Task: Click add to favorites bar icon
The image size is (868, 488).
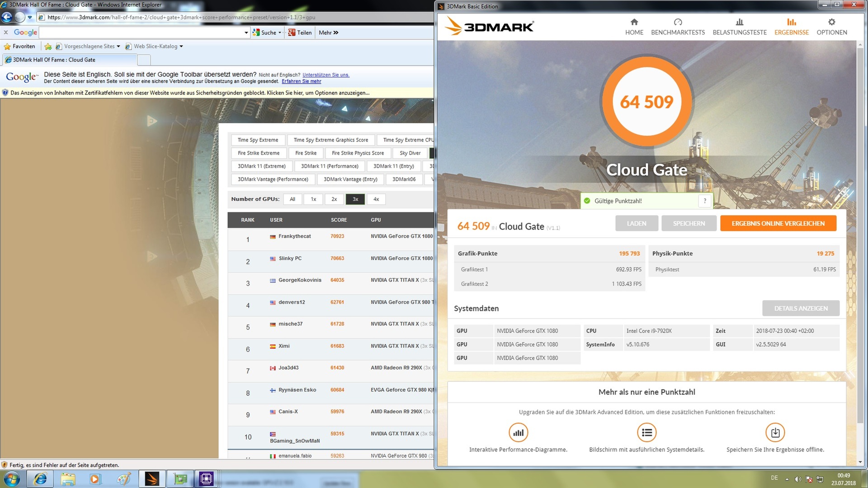Action: pos(48,46)
